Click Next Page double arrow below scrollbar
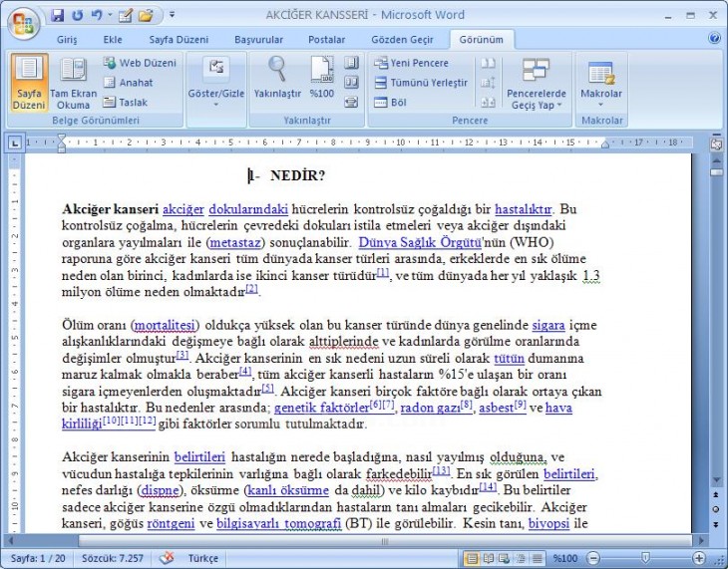Screen dimensions: 728x569 pos(716,524)
